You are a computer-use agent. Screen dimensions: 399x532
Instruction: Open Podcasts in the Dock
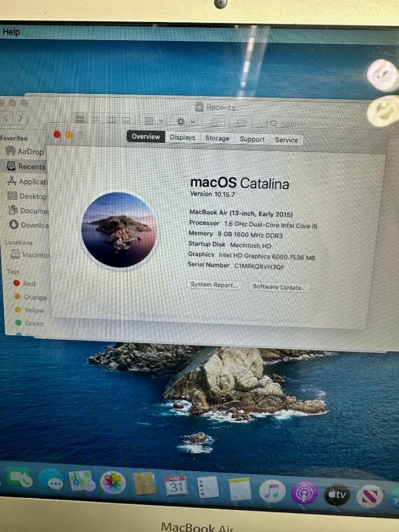(304, 493)
